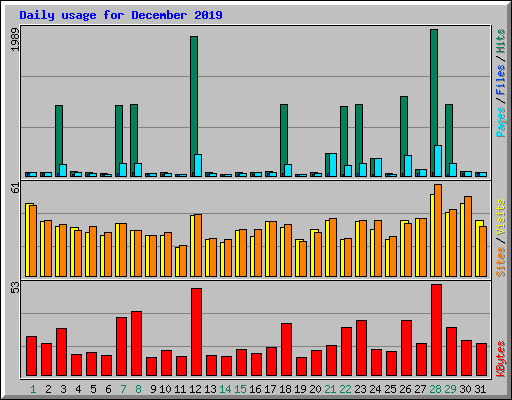Click the 1989 value on the Hits y-axis

pyautogui.click(x=15, y=39)
